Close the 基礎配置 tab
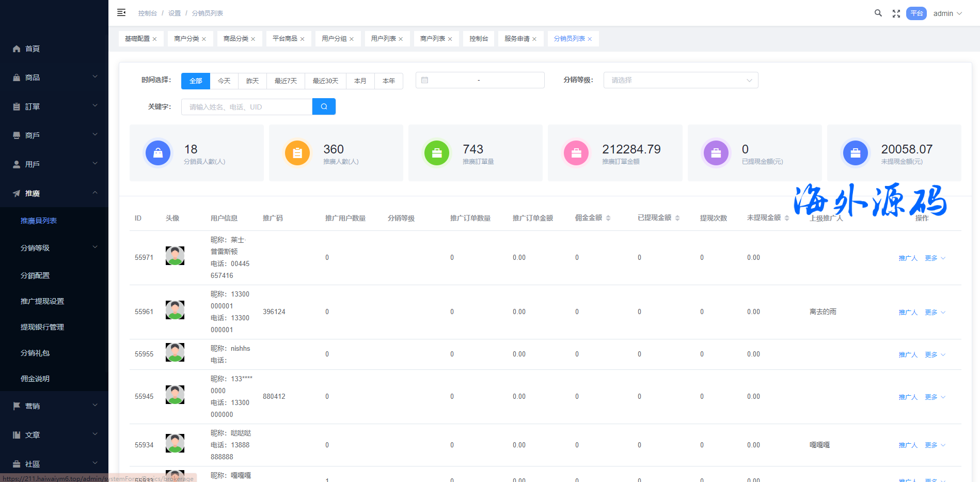 click(154, 39)
